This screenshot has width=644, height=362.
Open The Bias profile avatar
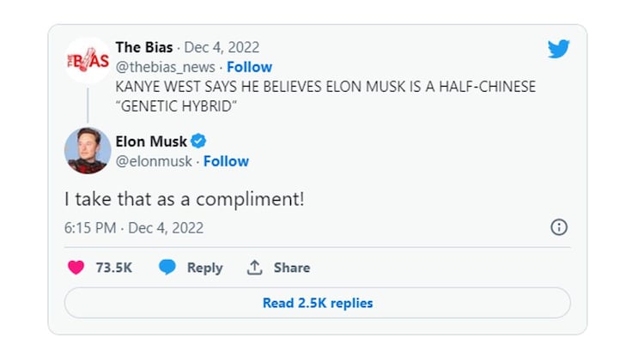tap(87, 60)
